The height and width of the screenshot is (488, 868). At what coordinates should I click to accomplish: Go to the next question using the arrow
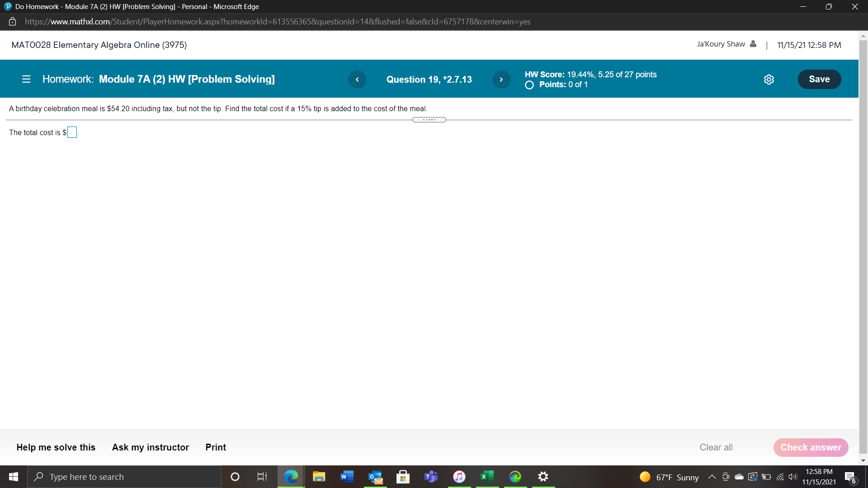click(501, 79)
